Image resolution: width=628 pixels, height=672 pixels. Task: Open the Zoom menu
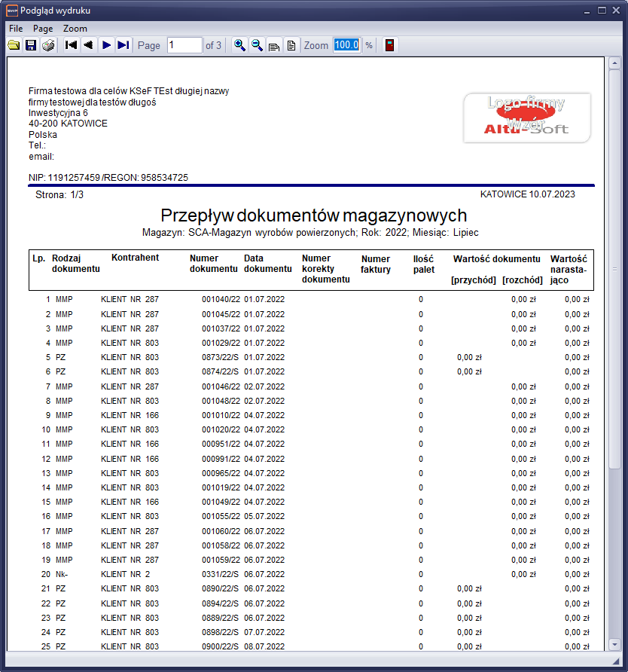[75, 28]
